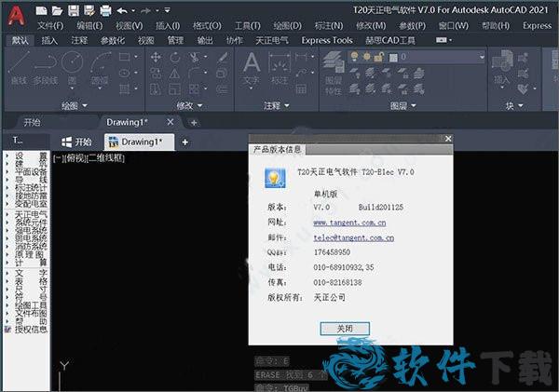Select the Array tool in Modify panel

[195, 88]
